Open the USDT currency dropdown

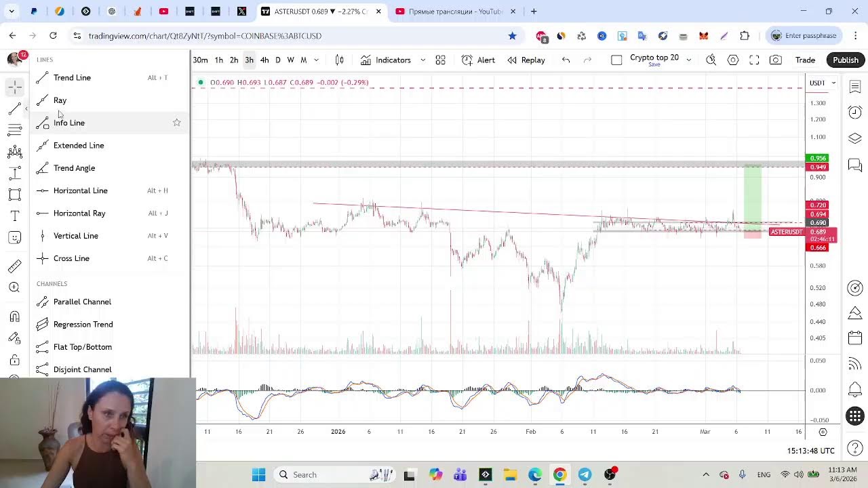(x=823, y=83)
